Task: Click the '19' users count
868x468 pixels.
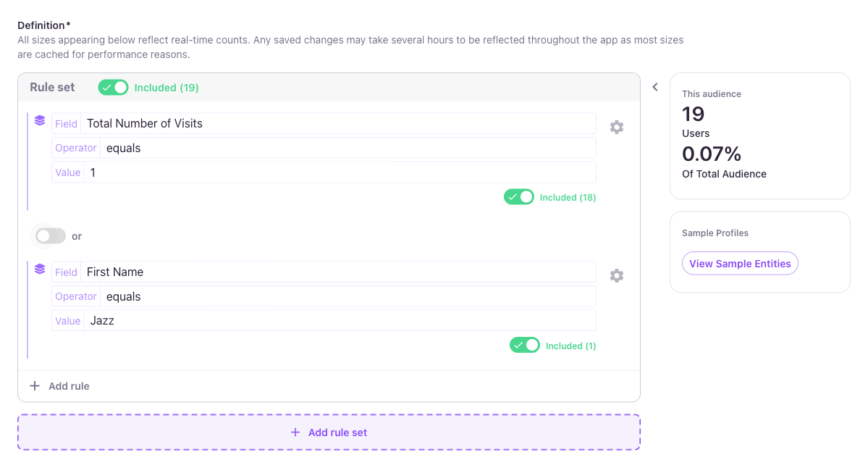Action: (693, 114)
